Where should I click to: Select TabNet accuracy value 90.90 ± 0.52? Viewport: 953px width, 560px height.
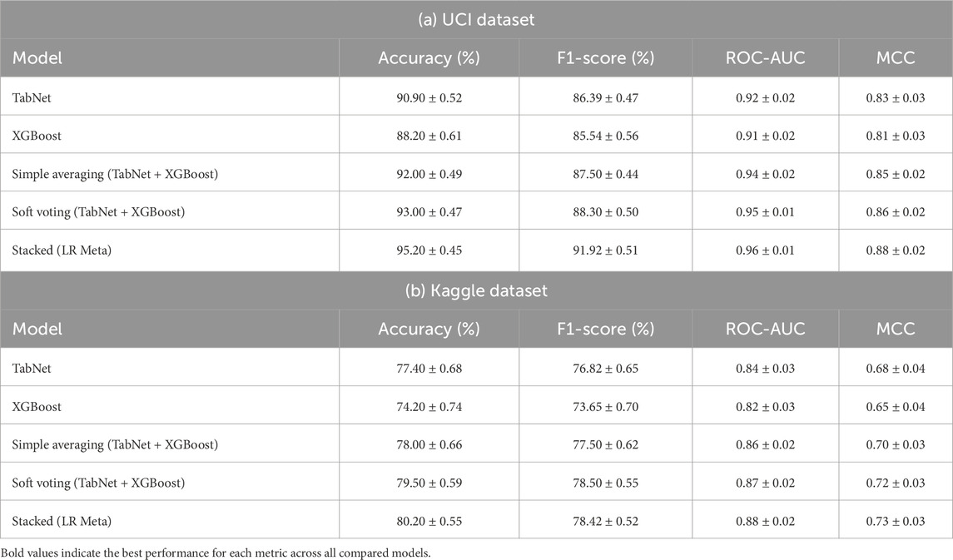click(x=429, y=97)
